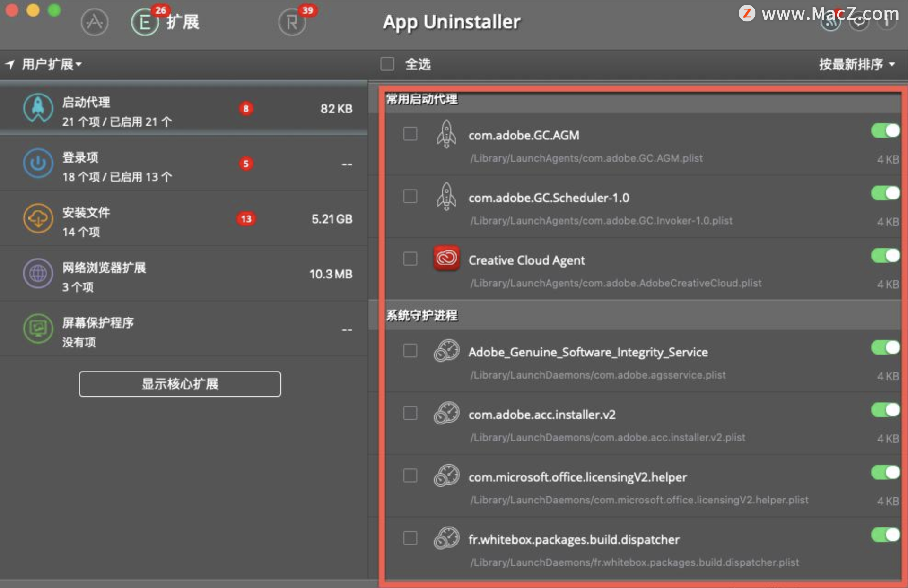The image size is (908, 588).
Task: Disable the fr.whitebox.packages.build.dispatcher toggle
Action: (x=885, y=535)
